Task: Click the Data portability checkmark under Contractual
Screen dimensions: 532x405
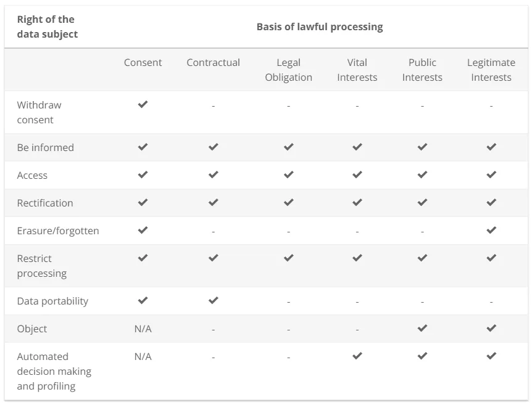Action: click(213, 301)
